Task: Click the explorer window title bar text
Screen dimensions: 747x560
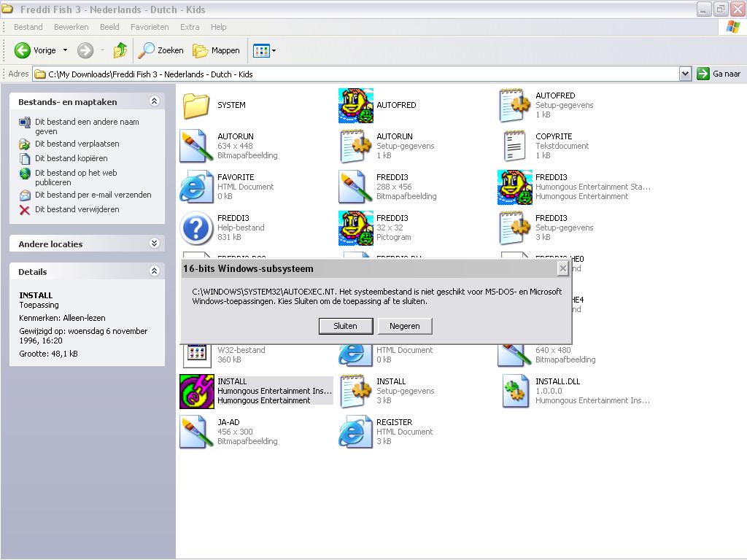Action: 113,9
